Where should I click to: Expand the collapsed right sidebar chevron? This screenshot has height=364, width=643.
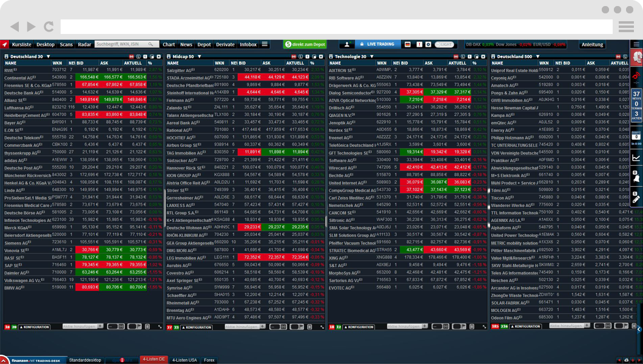[639, 329]
